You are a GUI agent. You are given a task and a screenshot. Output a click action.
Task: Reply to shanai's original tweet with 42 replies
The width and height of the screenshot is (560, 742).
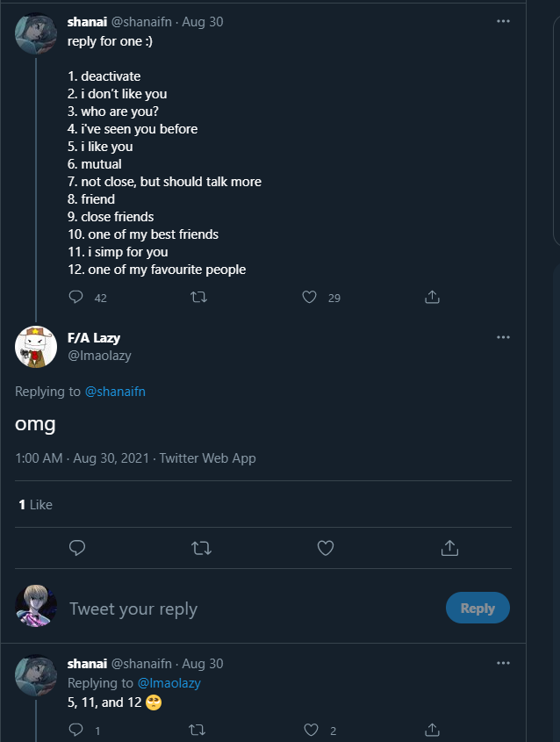pyautogui.click(x=77, y=298)
